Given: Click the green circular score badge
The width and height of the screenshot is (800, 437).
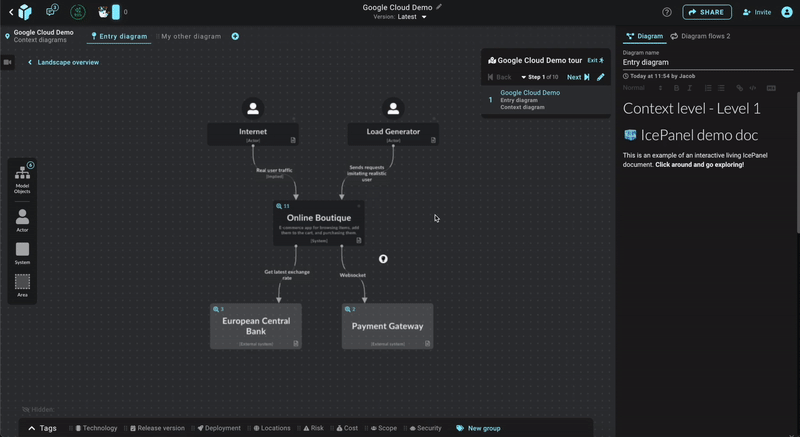Looking at the screenshot, I should coord(78,11).
